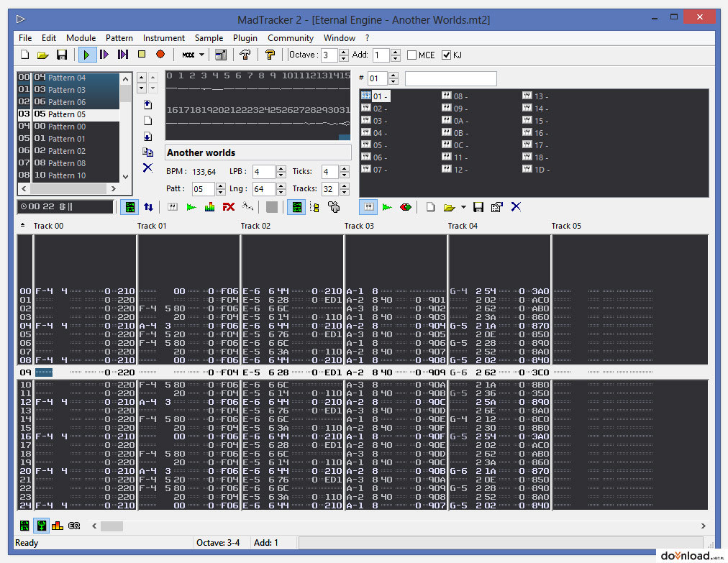Screen dimensions: 728x563
Task: Play the current pattern with the purple play icon
Action: pos(104,55)
